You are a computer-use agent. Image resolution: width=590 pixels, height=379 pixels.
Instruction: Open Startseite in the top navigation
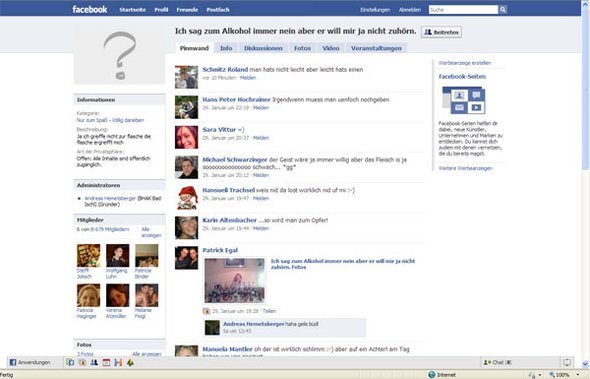pyautogui.click(x=132, y=10)
